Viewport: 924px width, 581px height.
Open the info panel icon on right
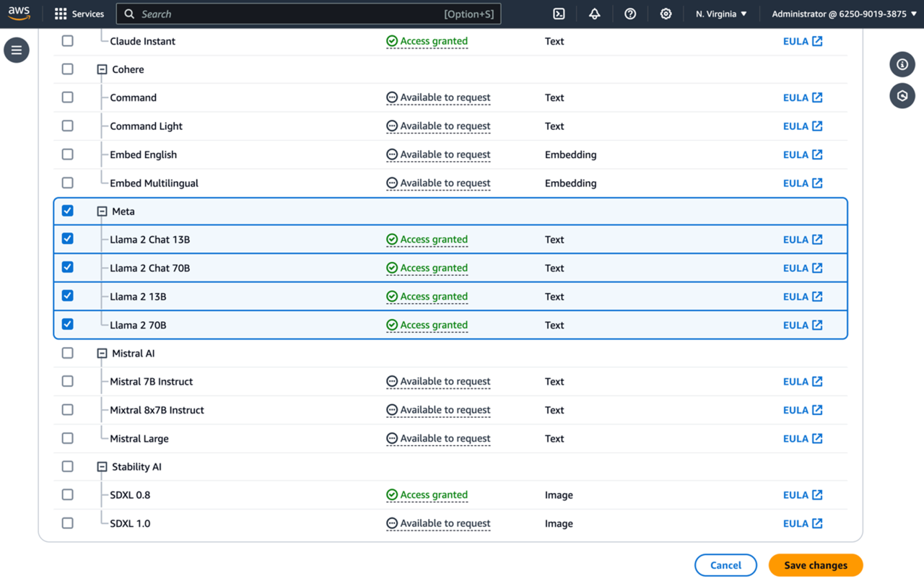(902, 64)
